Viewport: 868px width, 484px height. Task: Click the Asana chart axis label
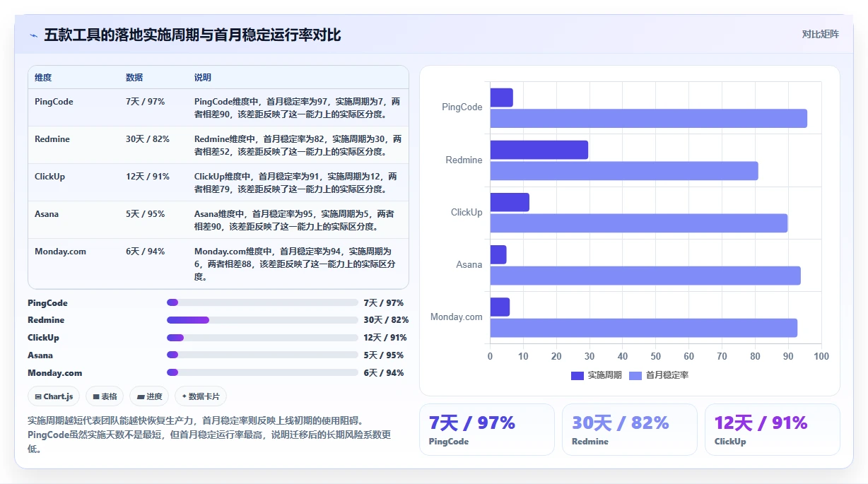coord(469,264)
